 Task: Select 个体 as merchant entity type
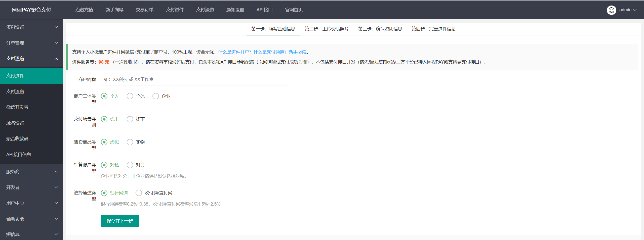tap(130, 96)
